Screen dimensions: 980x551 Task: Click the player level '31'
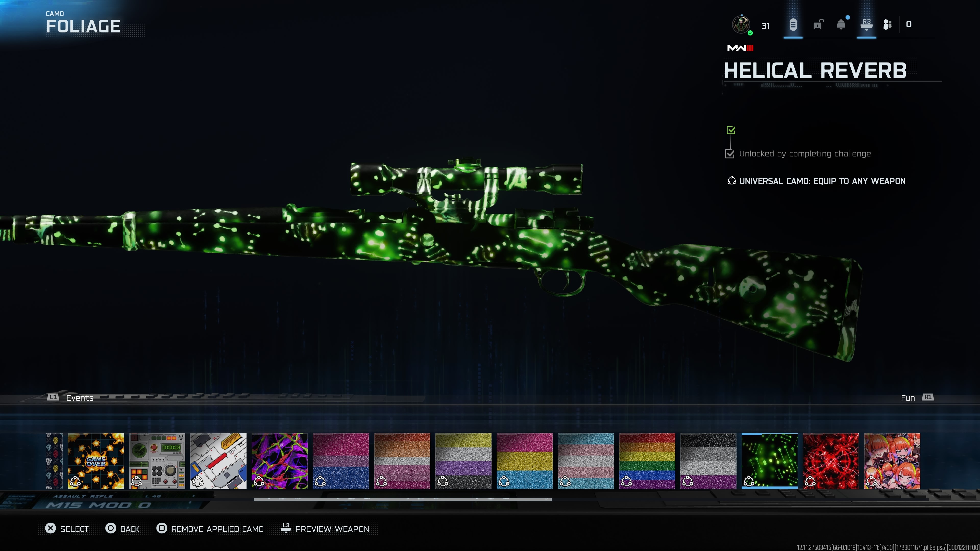click(x=765, y=26)
